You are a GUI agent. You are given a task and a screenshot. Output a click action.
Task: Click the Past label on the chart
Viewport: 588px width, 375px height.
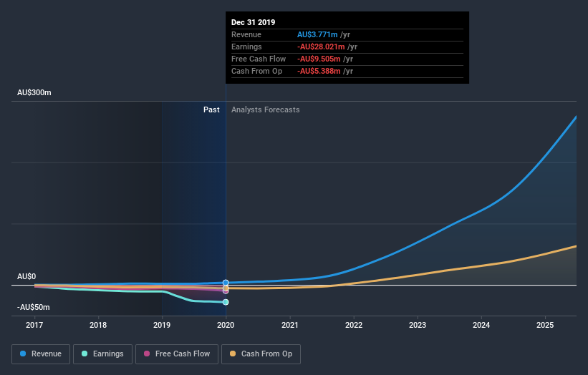tap(211, 109)
